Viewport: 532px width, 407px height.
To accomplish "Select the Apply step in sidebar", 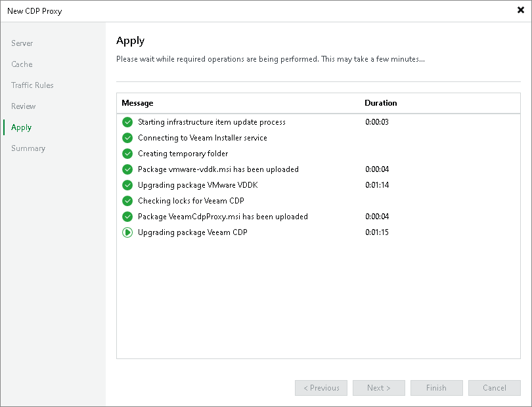I will coord(22,127).
